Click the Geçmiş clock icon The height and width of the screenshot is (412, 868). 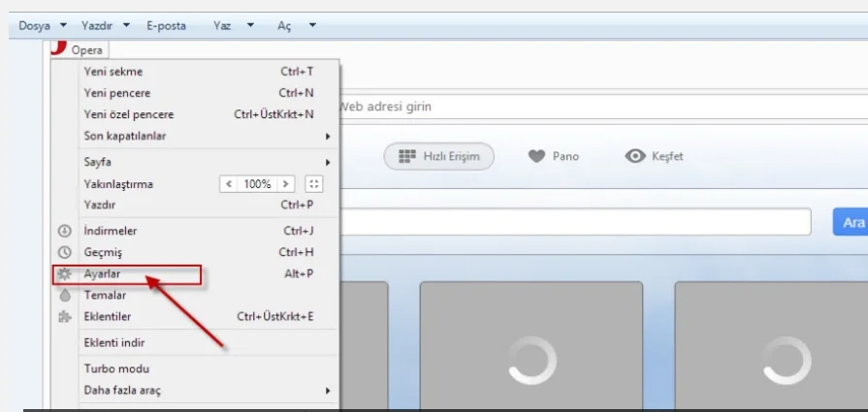click(65, 252)
